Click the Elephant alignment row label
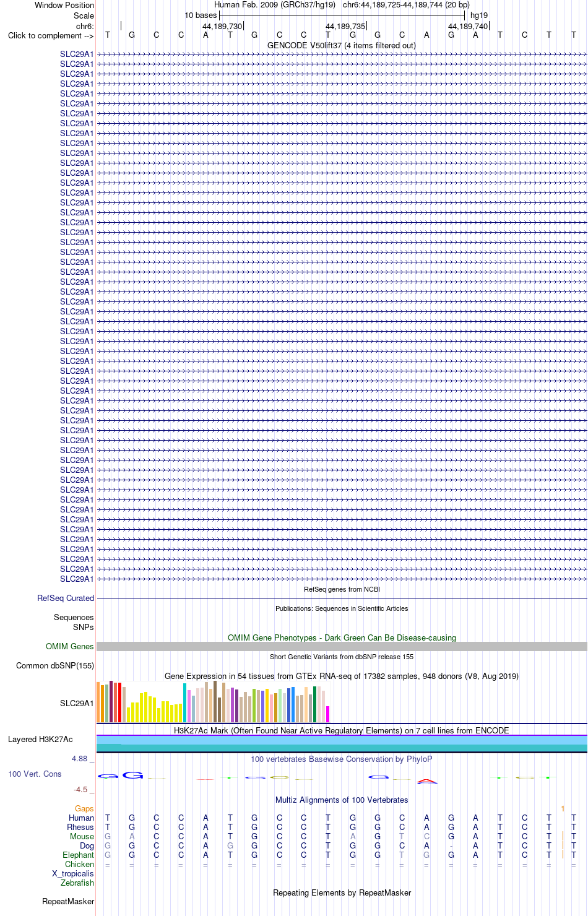The width and height of the screenshot is (588, 916). [x=79, y=855]
